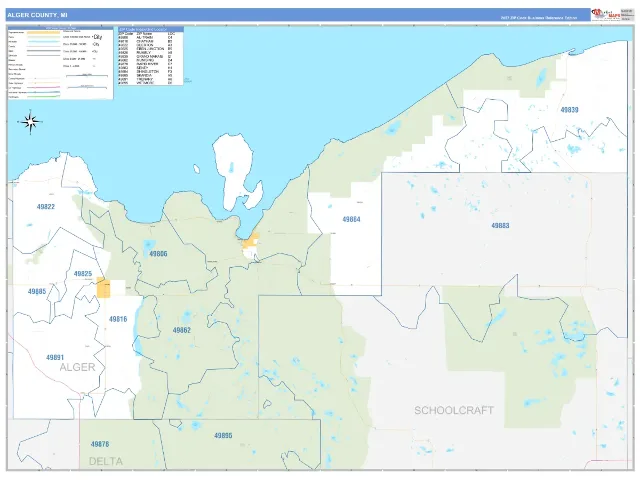
Task: Click the light blue swatch in the legend
Action: point(43,42)
